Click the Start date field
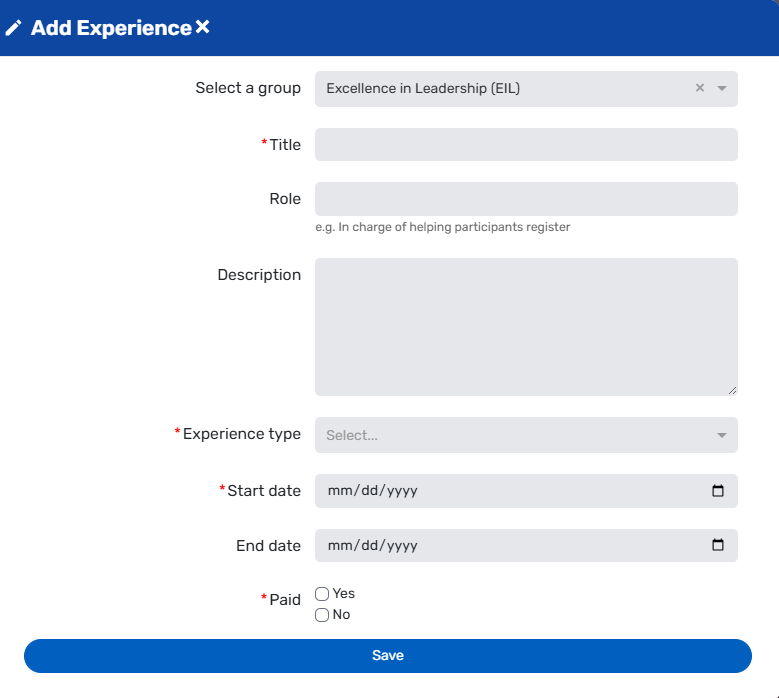 tap(526, 491)
